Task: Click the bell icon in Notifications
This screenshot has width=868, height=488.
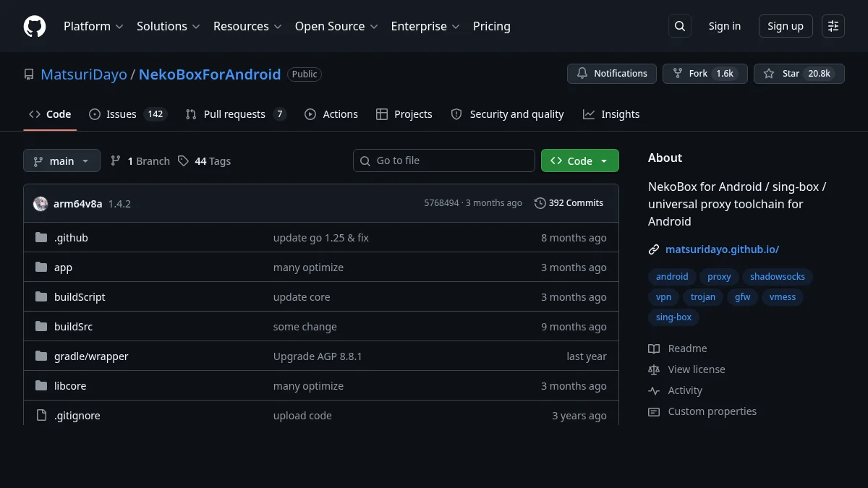Action: (583, 74)
